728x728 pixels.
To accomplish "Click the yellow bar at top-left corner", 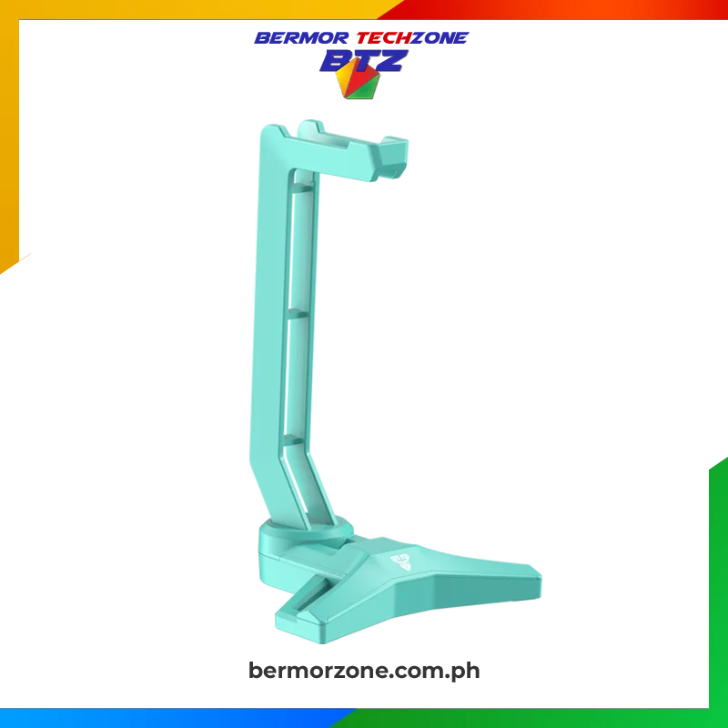I will pos(182,9).
